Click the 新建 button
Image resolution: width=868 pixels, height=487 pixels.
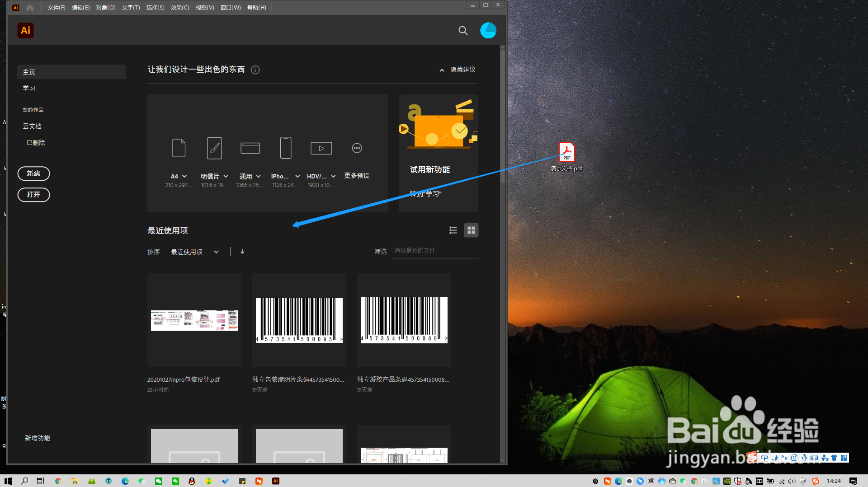click(x=33, y=173)
